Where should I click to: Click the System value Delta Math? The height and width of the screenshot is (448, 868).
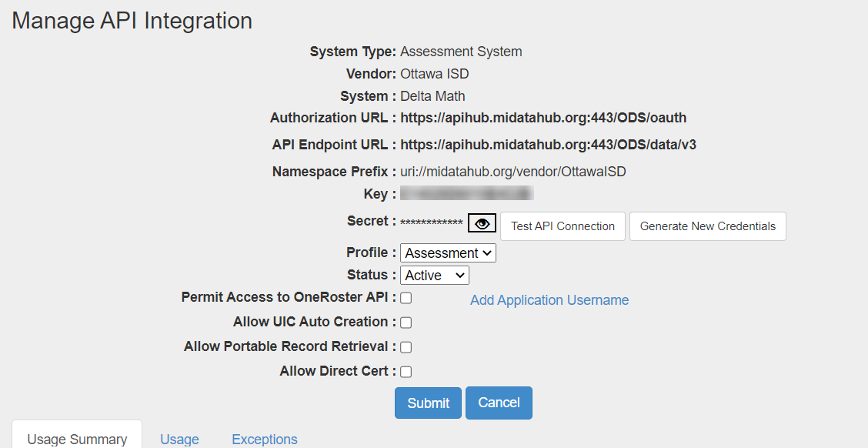pos(432,95)
